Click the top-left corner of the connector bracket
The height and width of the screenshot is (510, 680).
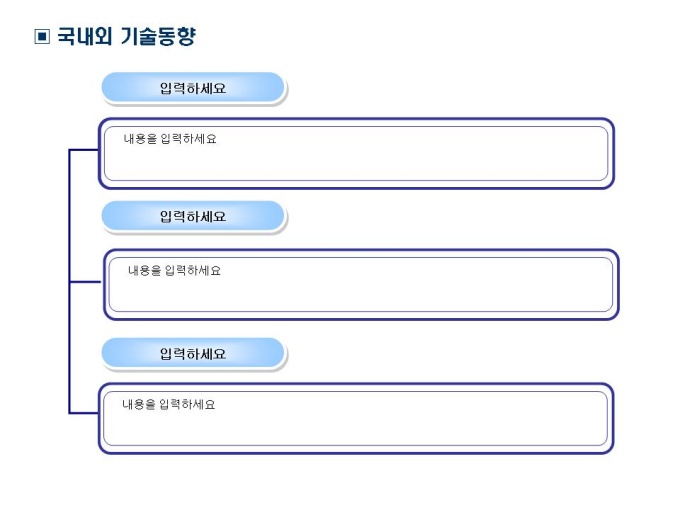click(69, 150)
